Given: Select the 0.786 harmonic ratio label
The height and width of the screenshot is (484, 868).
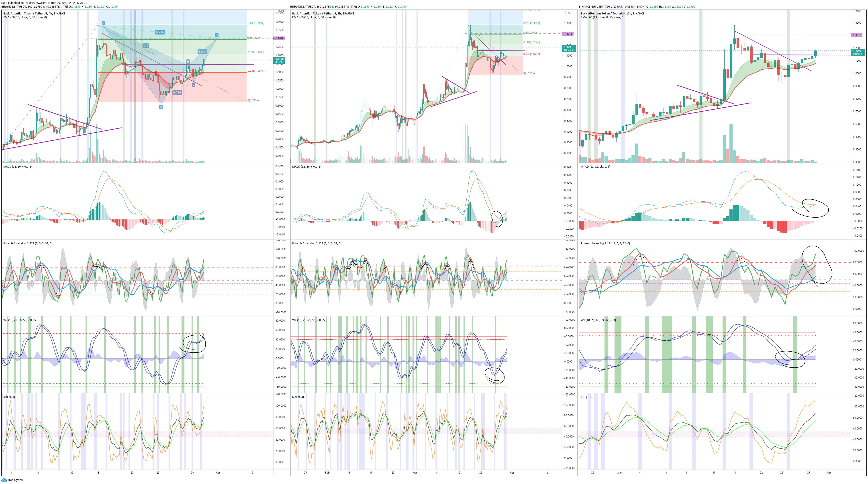Looking at the screenshot, I should tap(160, 32).
